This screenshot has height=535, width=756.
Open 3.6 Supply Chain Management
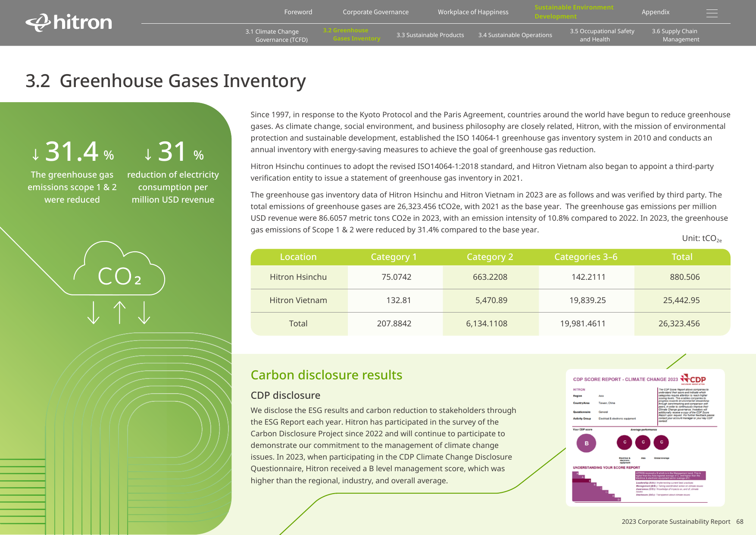(675, 35)
